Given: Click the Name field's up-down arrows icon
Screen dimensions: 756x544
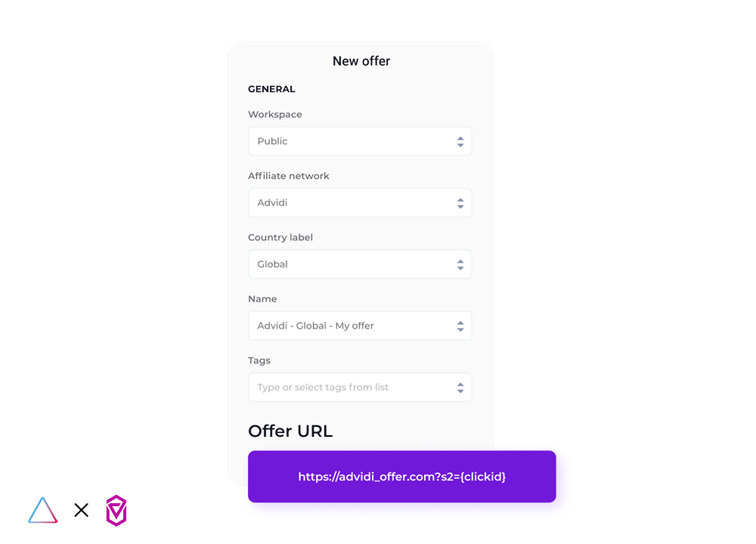Looking at the screenshot, I should tap(460, 326).
